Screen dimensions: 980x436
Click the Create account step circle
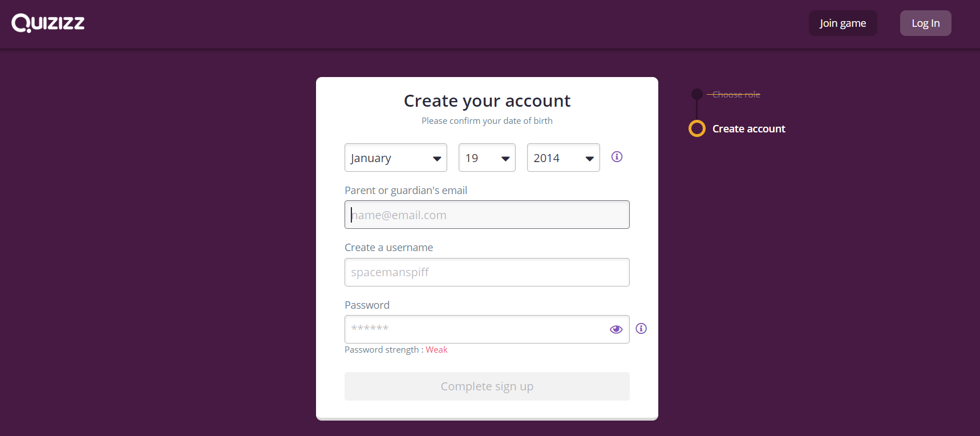pyautogui.click(x=696, y=128)
